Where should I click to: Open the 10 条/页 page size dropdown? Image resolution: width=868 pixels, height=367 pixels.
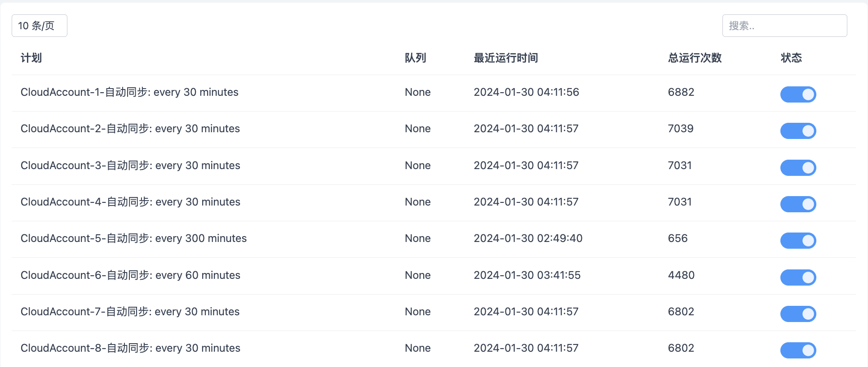(x=39, y=26)
